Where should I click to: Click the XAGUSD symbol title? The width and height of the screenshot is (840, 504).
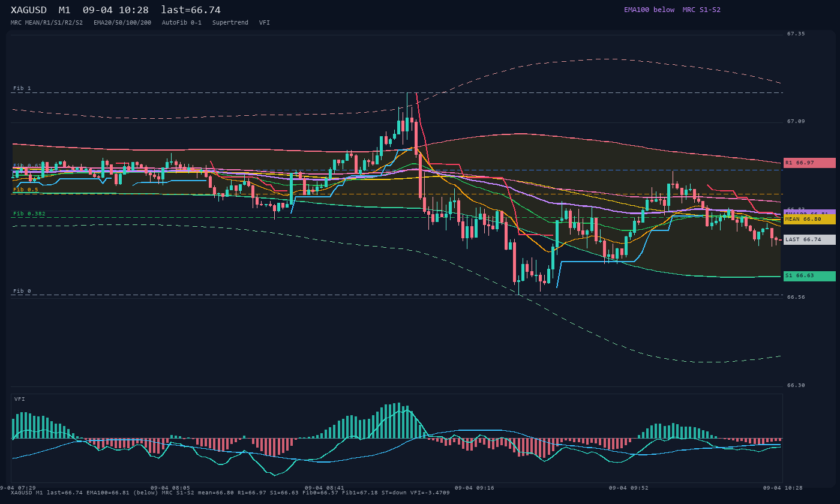pyautogui.click(x=29, y=10)
